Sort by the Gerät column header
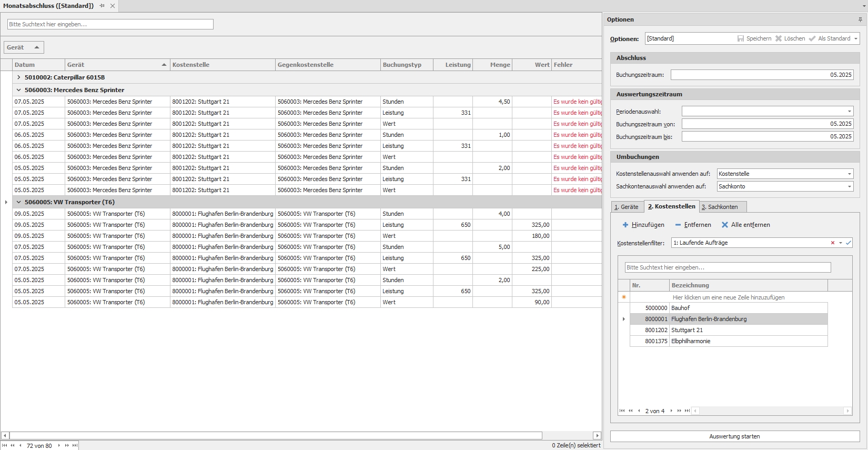This screenshot has width=868, height=450. pyautogui.click(x=116, y=65)
